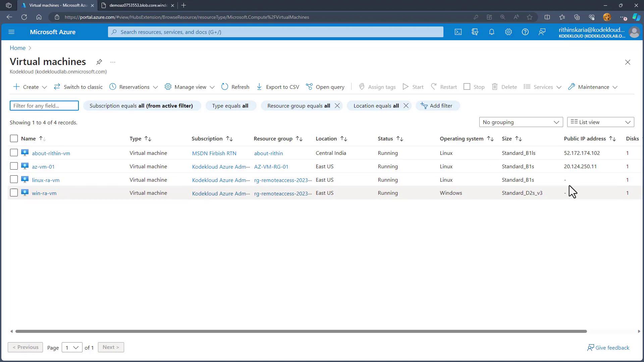Switch to the demoaz0753553 blob browser tab
The height and width of the screenshot is (362, 644).
138,5
